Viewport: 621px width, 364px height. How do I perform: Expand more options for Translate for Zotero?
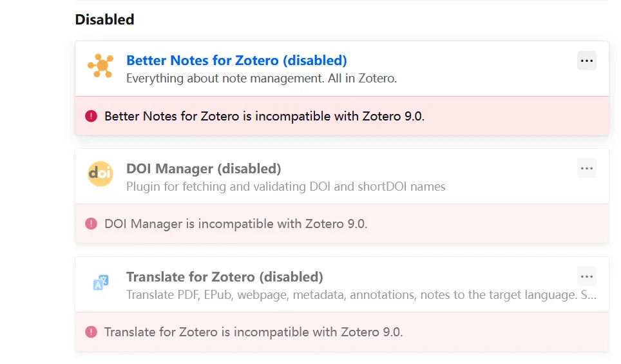click(586, 277)
